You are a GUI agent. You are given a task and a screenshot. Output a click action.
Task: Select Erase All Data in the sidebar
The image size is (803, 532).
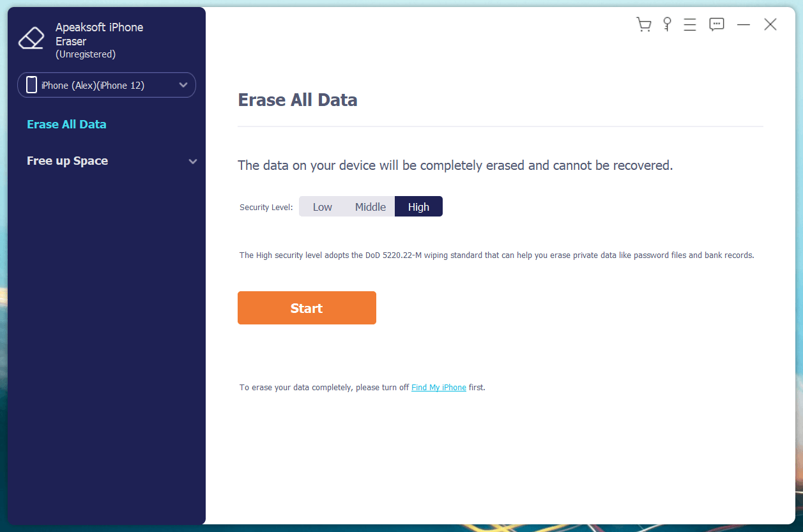click(x=66, y=125)
